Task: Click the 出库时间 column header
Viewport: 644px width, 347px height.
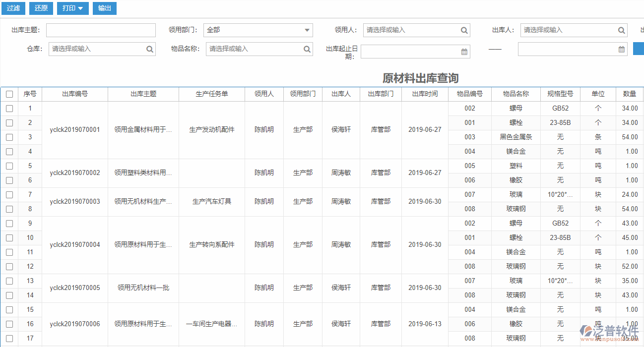Action: (x=425, y=94)
